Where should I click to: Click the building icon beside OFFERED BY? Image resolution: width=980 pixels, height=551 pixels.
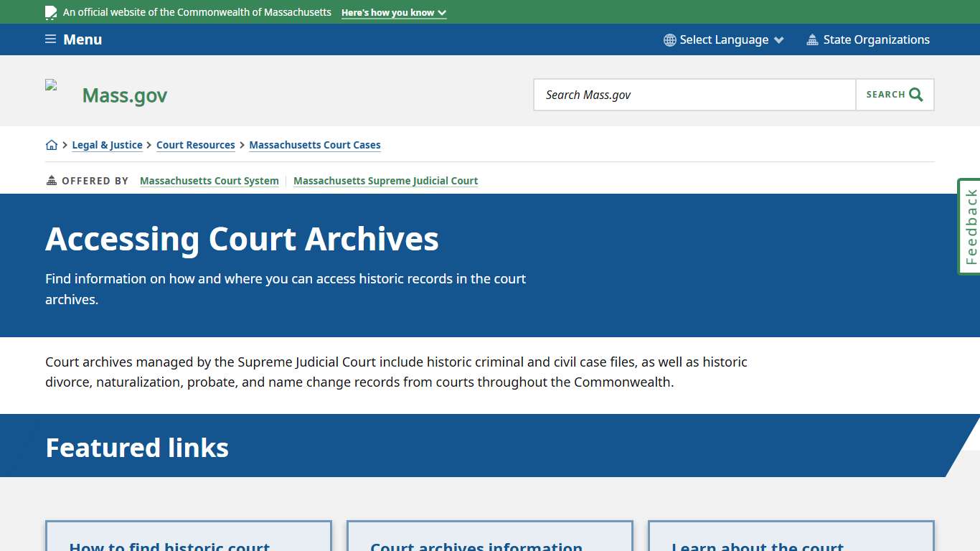click(50, 180)
